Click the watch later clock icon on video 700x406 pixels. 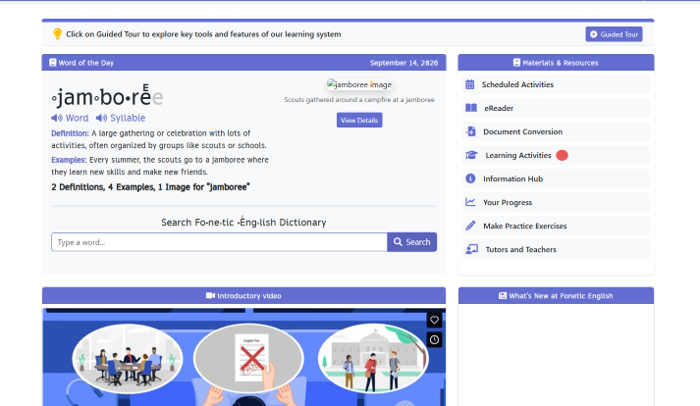pyautogui.click(x=434, y=340)
